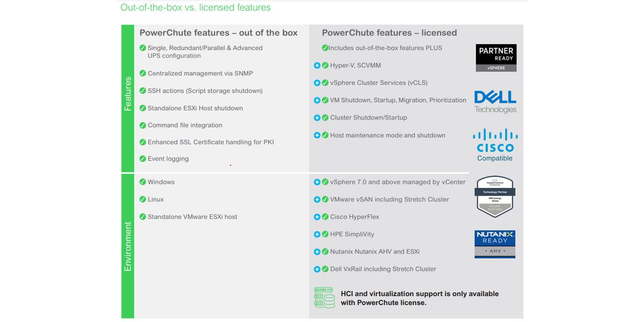Click the Cisco Compatible logo

coord(495,145)
